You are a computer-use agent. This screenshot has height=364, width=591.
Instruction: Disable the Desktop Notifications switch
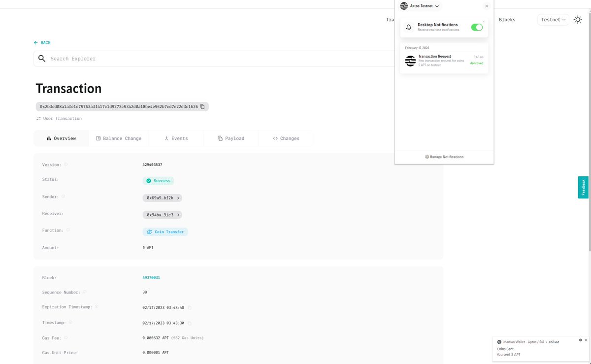[x=477, y=27]
